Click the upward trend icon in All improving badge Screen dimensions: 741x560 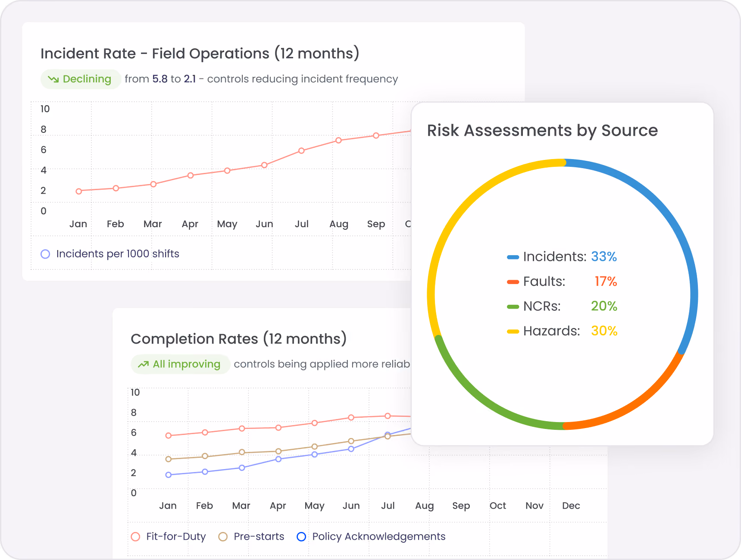click(x=143, y=365)
